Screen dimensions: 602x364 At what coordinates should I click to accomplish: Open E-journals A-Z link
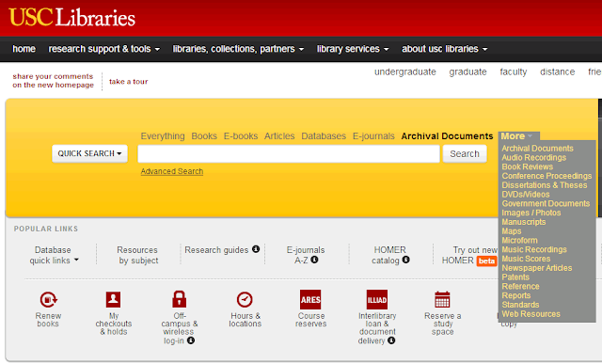point(306,255)
